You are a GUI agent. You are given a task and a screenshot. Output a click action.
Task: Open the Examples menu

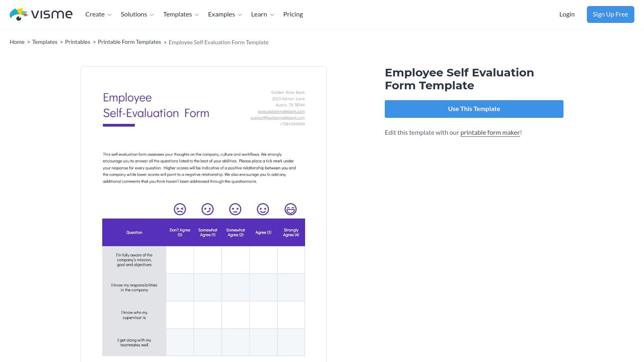(221, 14)
